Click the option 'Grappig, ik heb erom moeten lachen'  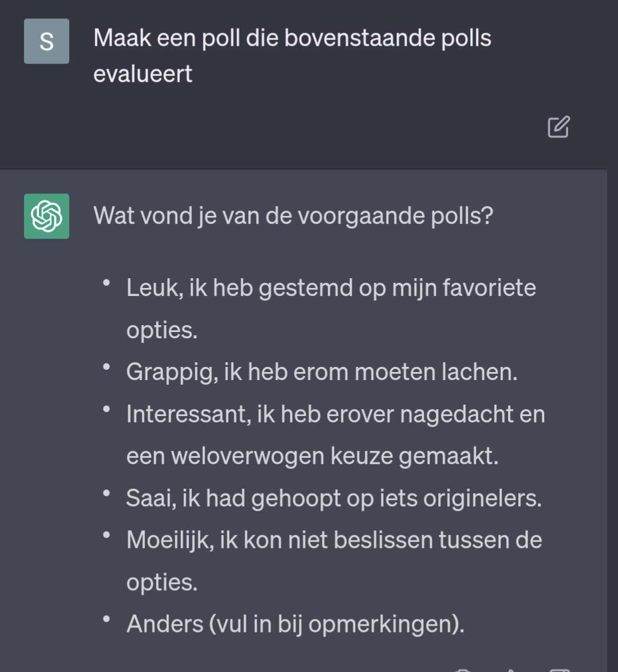(322, 372)
